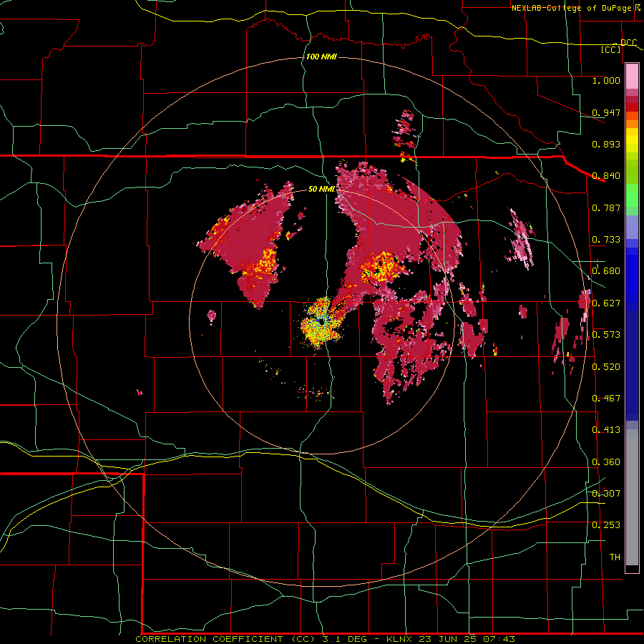Click the 0.733 scale value
Viewport: 644px width, 644px height.
click(x=606, y=240)
